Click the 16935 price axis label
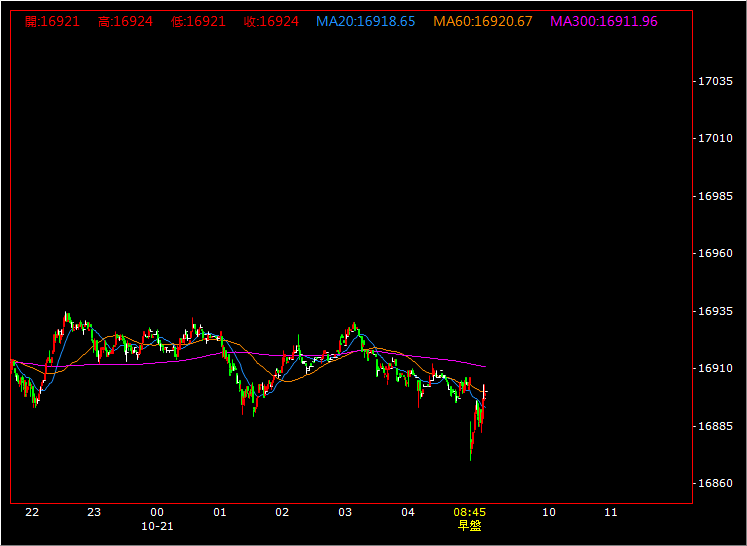 [x=715, y=311]
